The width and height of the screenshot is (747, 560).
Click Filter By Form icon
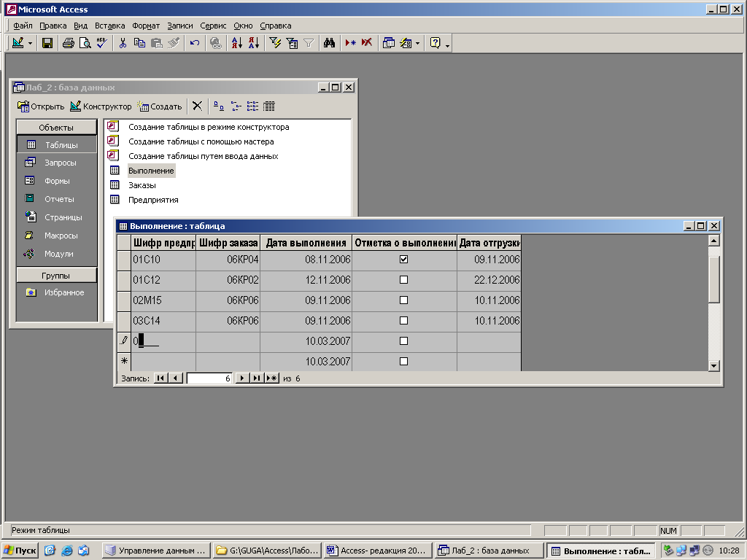[x=292, y=43]
